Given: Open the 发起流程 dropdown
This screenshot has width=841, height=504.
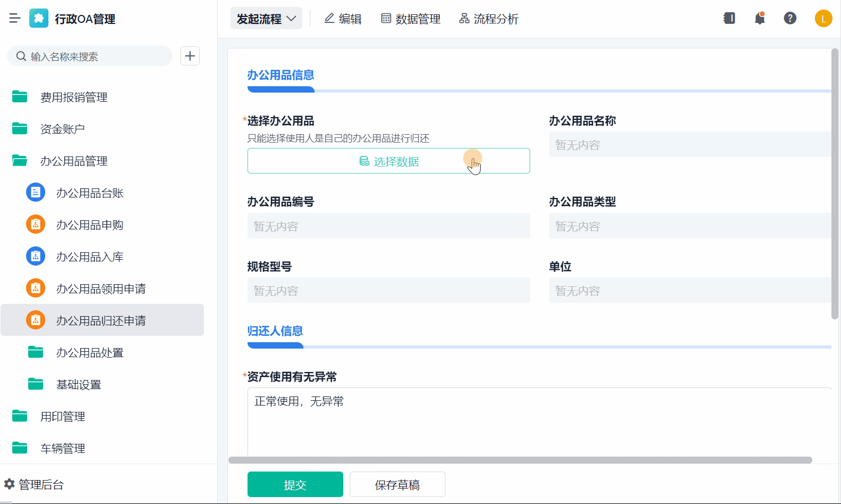Looking at the screenshot, I should [x=266, y=19].
